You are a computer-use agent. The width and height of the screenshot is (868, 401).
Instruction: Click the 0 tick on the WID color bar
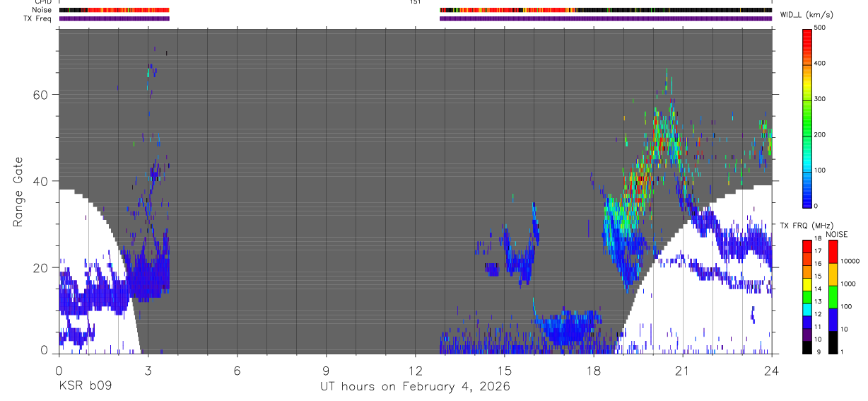(x=816, y=206)
